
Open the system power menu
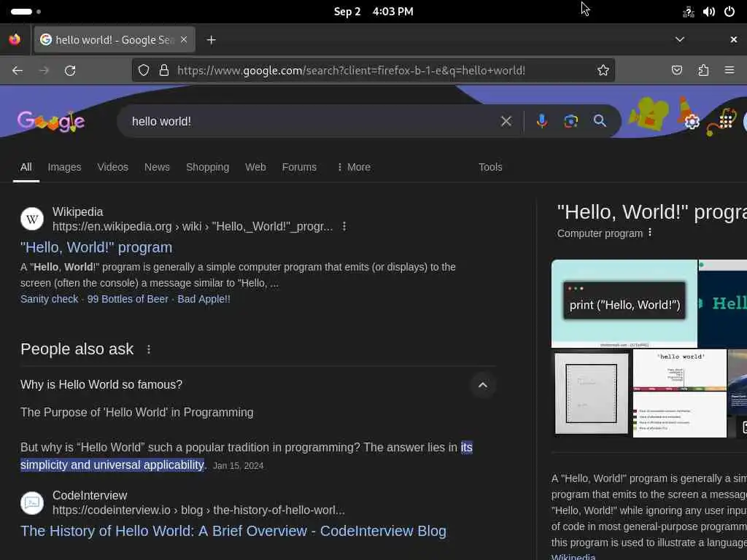tap(729, 12)
